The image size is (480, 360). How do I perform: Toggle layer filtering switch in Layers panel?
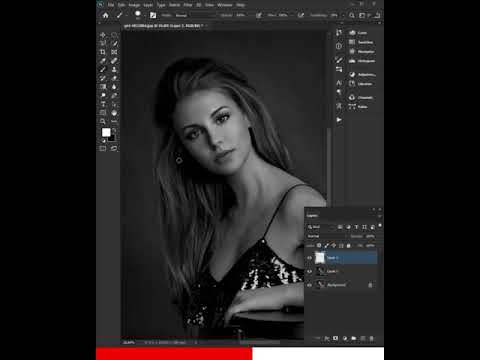click(x=380, y=226)
